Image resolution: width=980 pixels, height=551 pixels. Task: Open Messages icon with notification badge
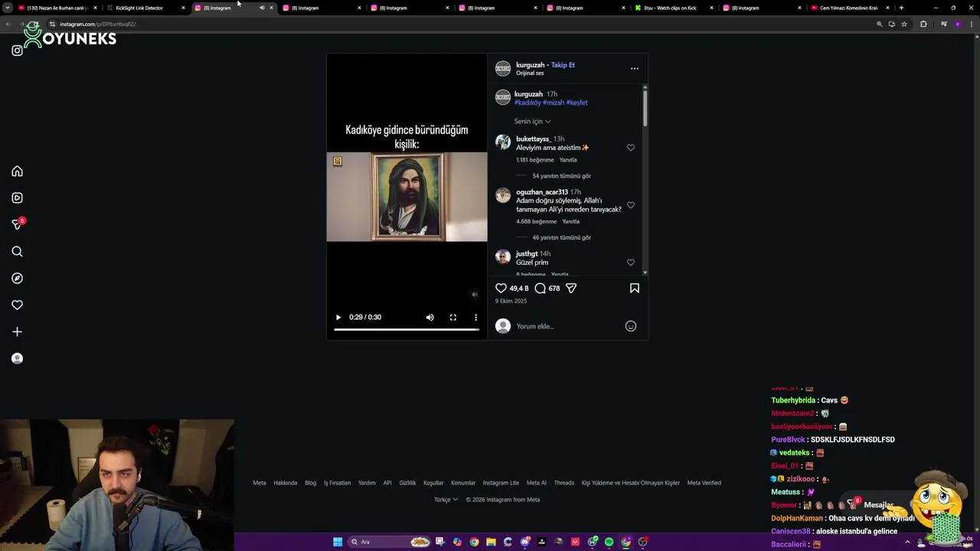(17, 224)
